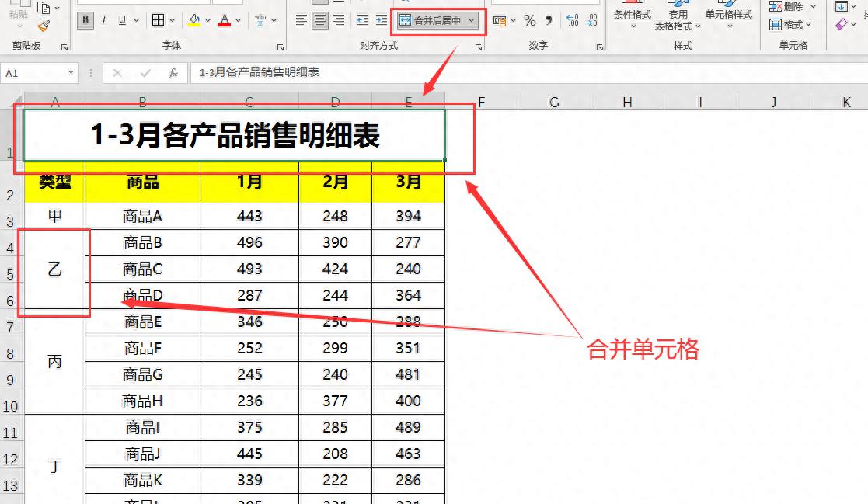Align text right
The image size is (868, 504).
pos(339,20)
